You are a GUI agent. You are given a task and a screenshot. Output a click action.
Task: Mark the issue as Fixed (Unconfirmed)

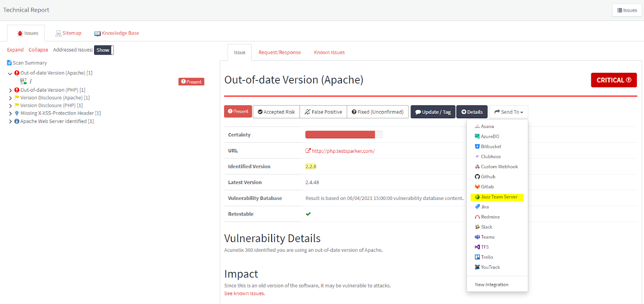pos(378,112)
